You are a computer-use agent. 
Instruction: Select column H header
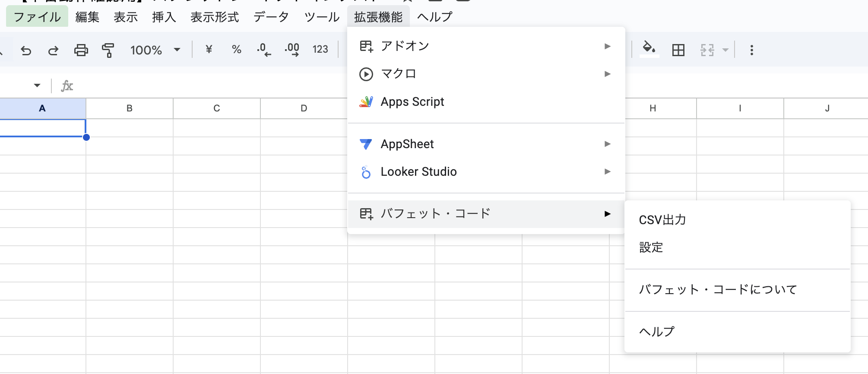tap(653, 108)
